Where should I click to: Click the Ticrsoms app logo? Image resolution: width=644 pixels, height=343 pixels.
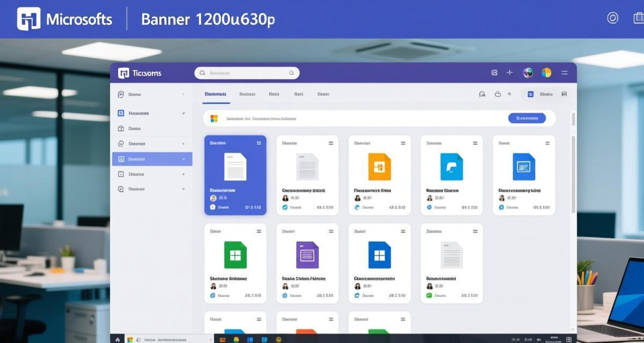[123, 73]
